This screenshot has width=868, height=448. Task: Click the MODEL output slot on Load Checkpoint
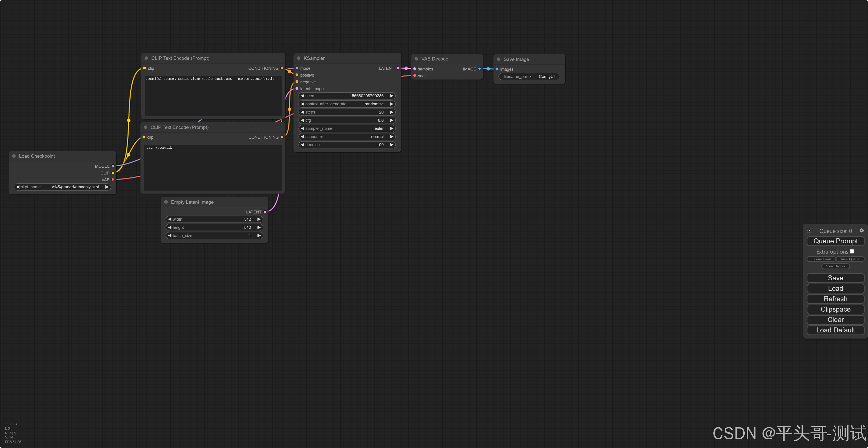(113, 166)
